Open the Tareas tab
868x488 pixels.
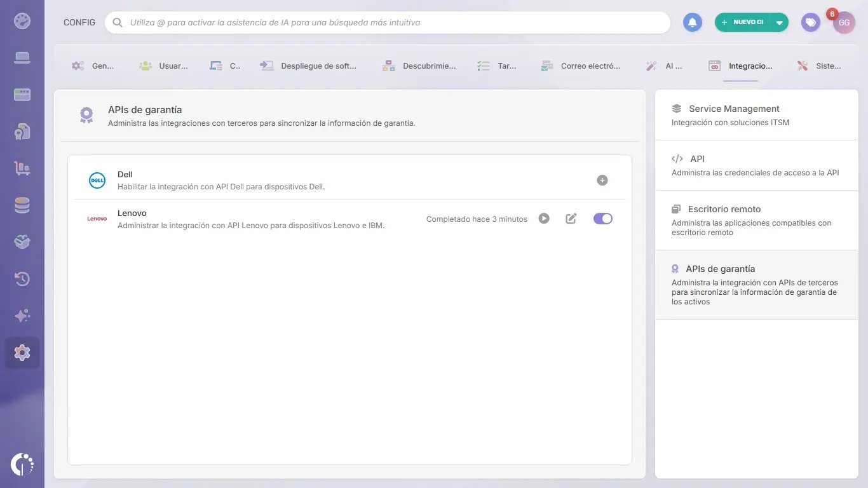click(497, 65)
